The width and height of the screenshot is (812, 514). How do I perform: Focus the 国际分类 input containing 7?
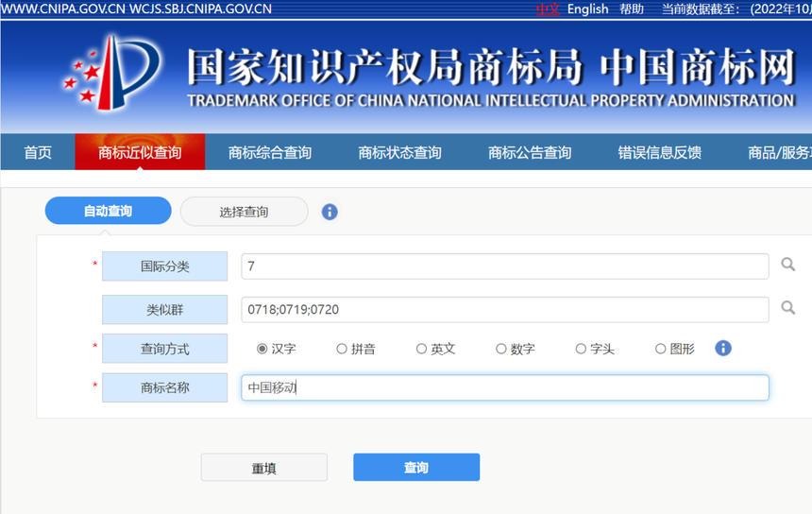pyautogui.click(x=505, y=266)
